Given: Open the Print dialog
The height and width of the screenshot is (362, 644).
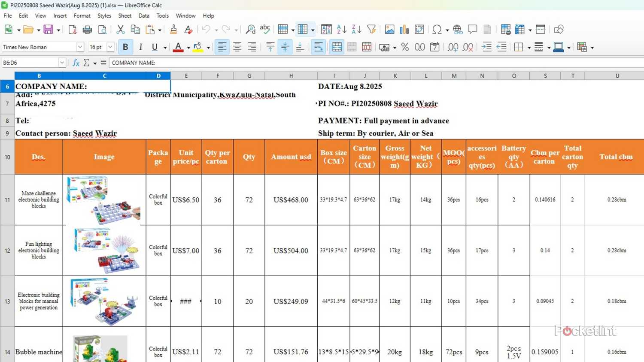Looking at the screenshot, I should [x=87, y=29].
